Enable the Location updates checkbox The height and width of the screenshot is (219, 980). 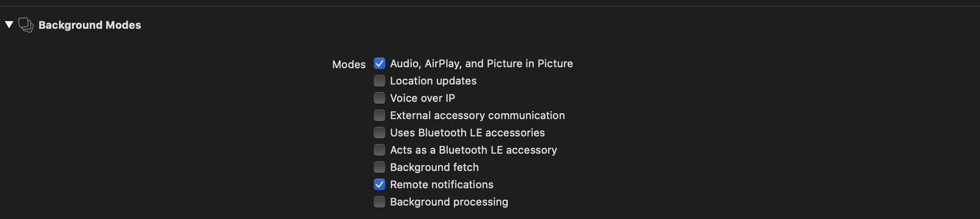click(380, 81)
